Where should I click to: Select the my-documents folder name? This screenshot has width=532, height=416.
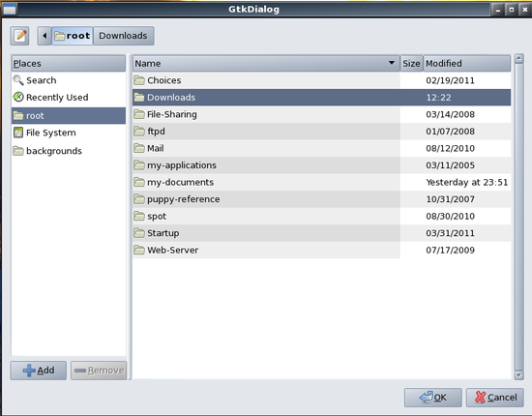point(181,182)
